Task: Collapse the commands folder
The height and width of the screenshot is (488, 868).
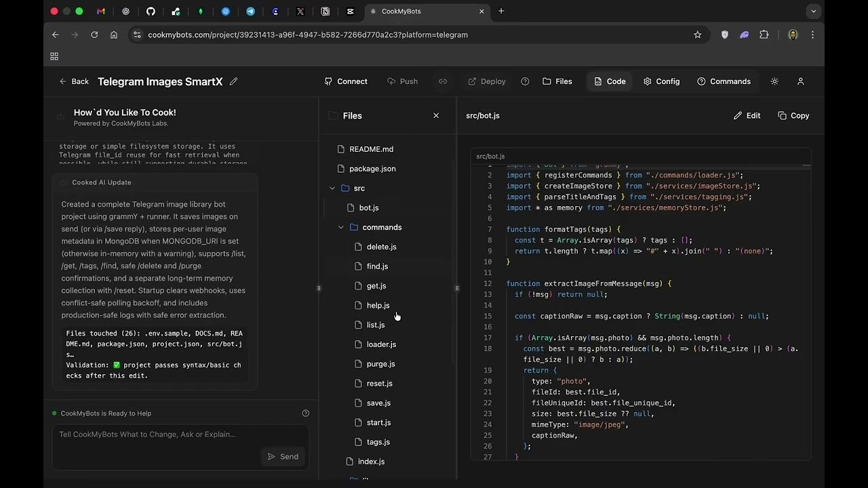Action: coord(341,228)
